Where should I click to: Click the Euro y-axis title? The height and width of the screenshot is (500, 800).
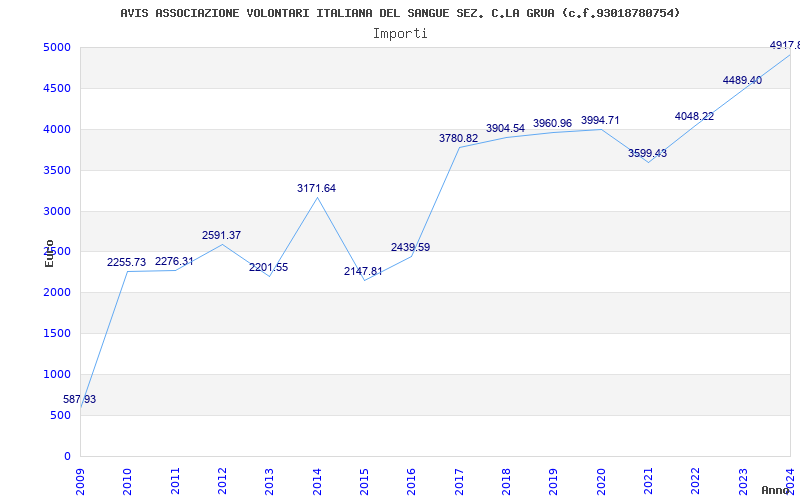[x=49, y=254]
